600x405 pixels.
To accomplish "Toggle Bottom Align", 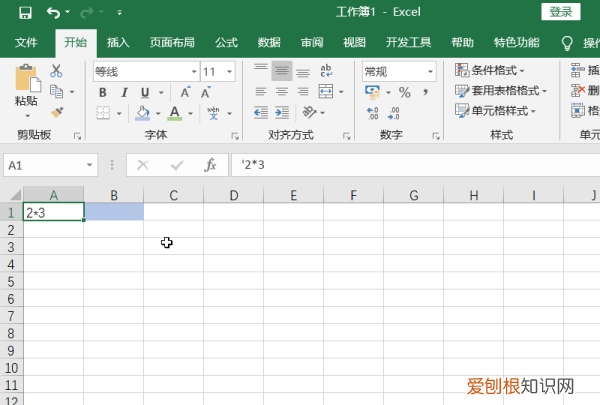I will 303,71.
